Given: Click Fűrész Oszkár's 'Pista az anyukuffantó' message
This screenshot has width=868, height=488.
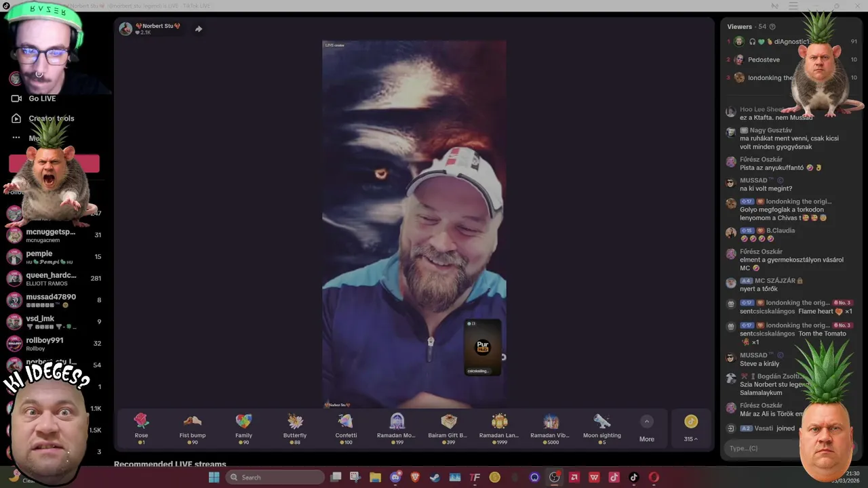Looking at the screenshot, I should (x=780, y=167).
